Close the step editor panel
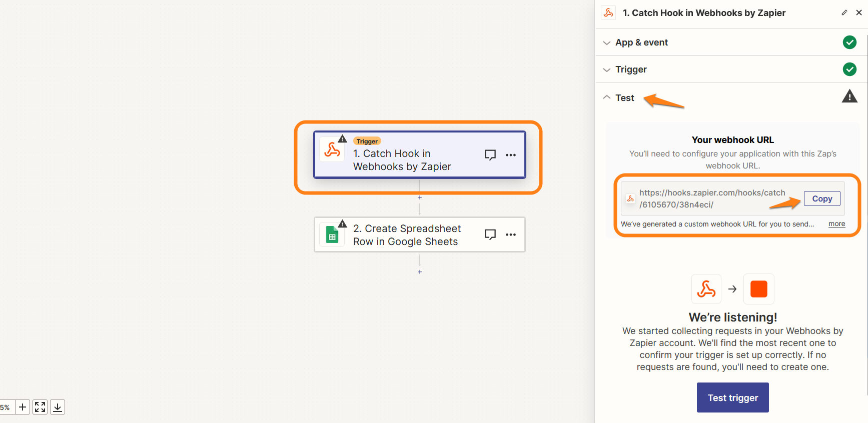This screenshot has width=868, height=423. pyautogui.click(x=858, y=12)
